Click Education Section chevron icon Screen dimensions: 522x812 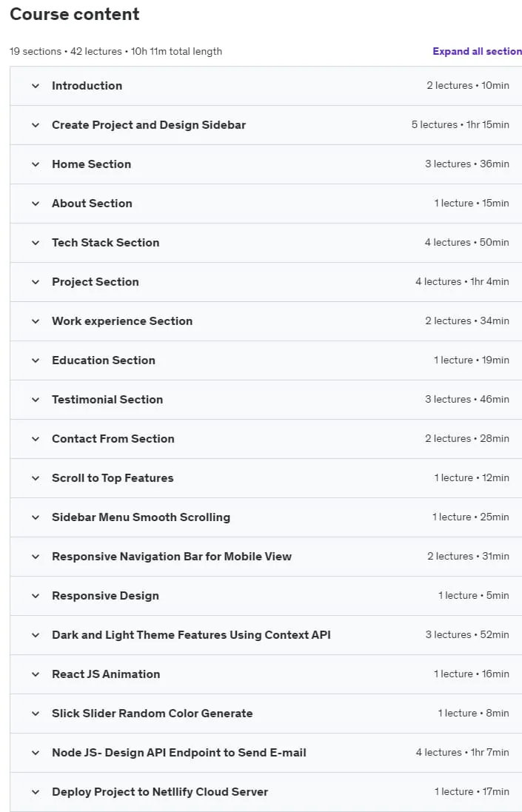click(36, 360)
